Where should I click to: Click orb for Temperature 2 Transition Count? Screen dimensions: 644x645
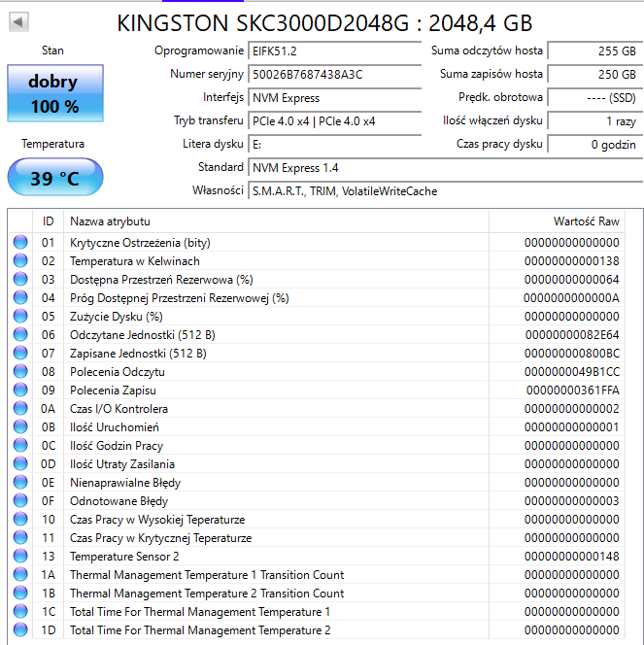point(20,593)
